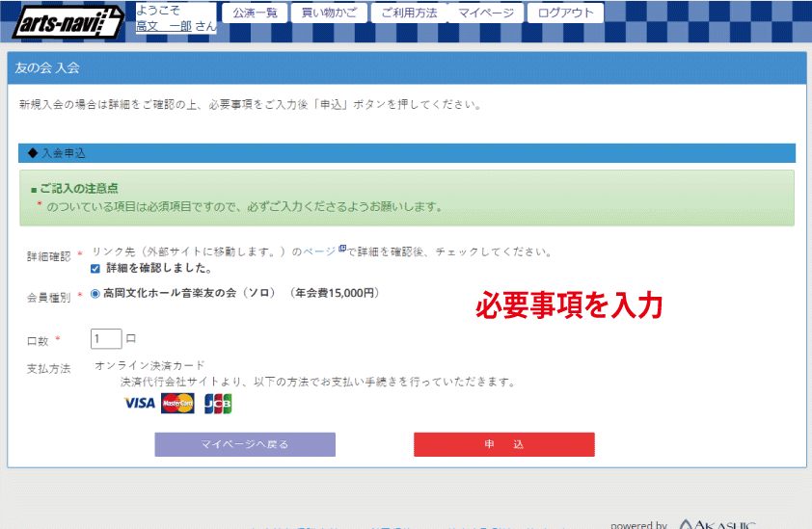Open the ページ details link
The image size is (812, 529).
click(x=319, y=251)
